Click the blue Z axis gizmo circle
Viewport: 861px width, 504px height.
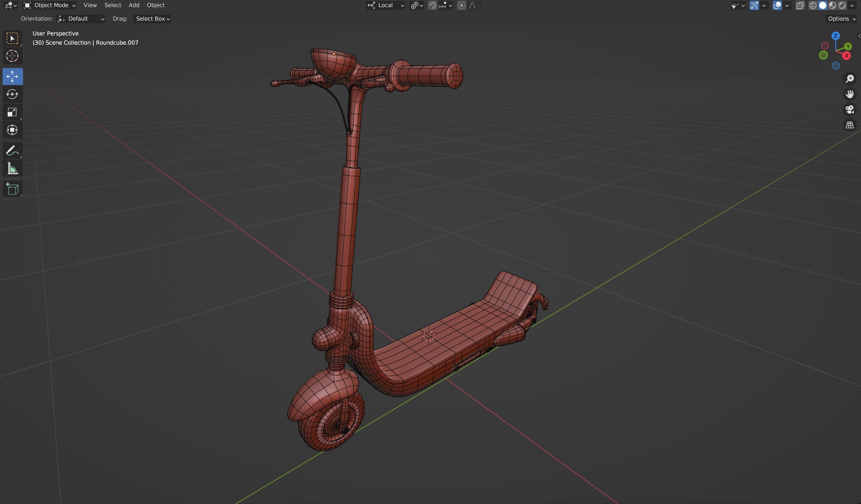[835, 36]
